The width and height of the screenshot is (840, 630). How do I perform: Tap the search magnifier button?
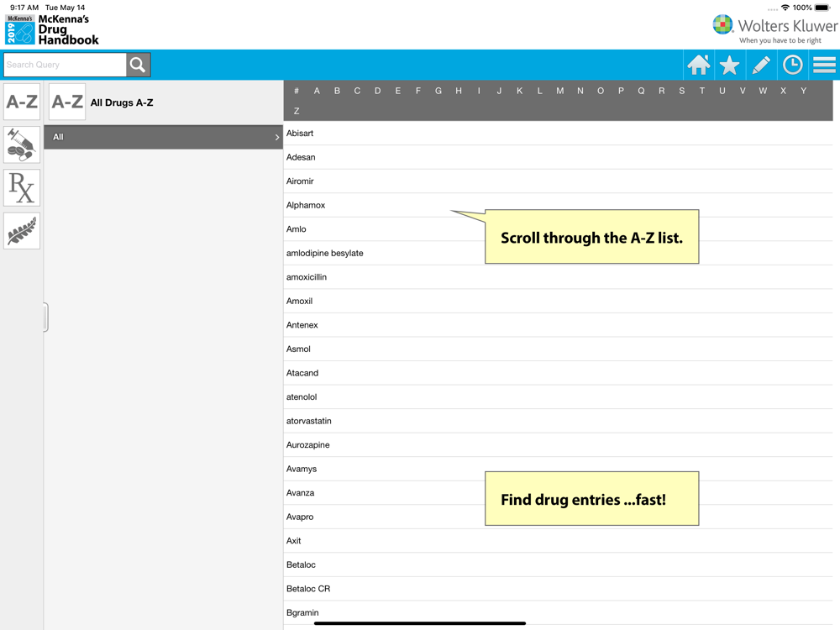[139, 65]
